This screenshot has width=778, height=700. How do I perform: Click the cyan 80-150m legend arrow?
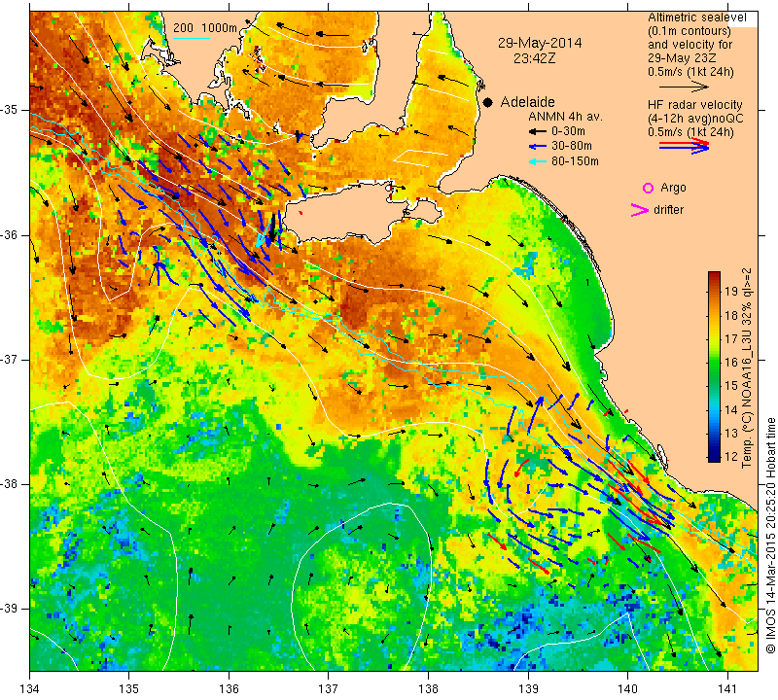538,161
